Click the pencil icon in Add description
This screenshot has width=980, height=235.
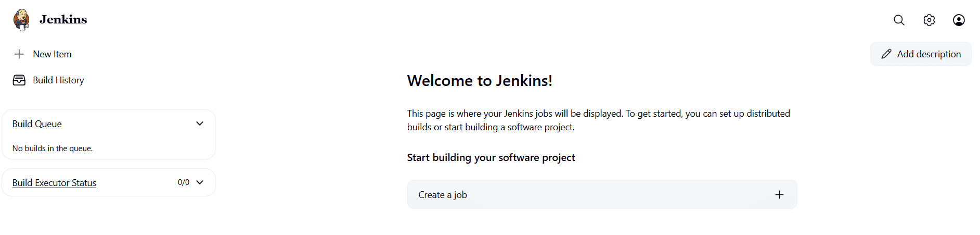pyautogui.click(x=886, y=54)
